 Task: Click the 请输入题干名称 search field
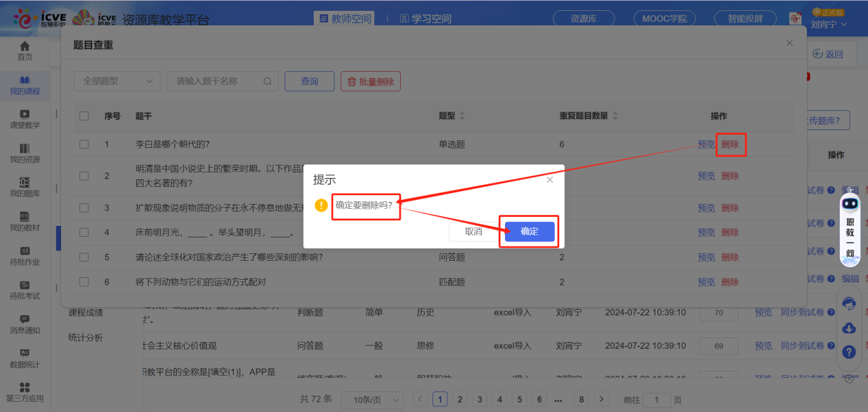(x=216, y=81)
